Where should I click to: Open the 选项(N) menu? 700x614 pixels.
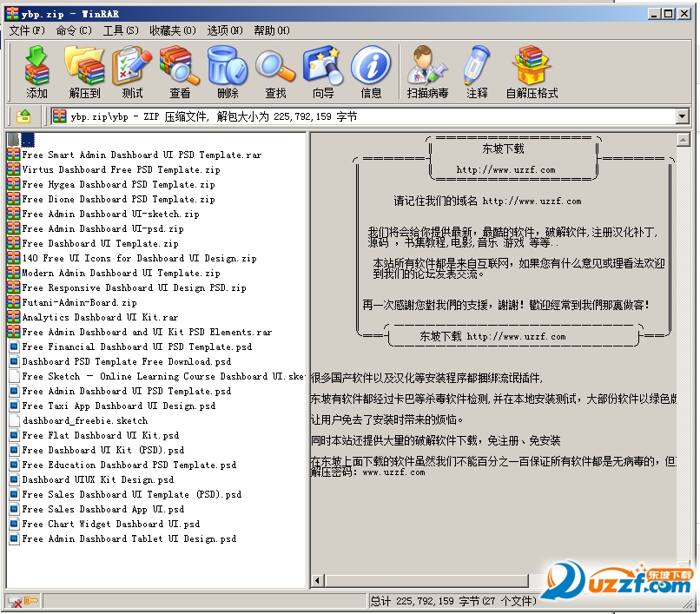point(225,30)
